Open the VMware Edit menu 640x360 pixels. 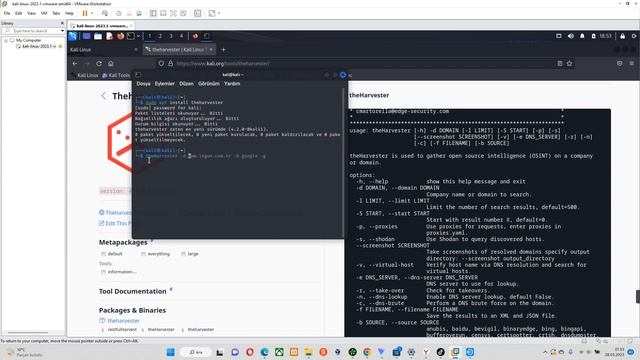18,13
